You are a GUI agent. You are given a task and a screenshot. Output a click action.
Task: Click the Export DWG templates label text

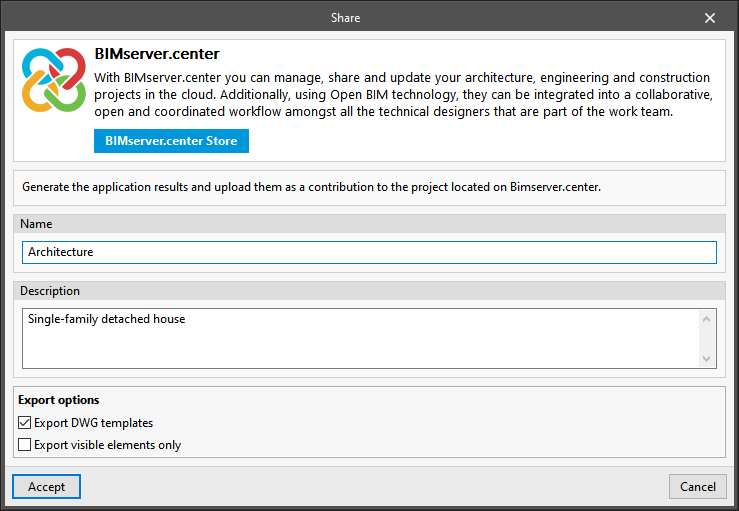point(93,423)
